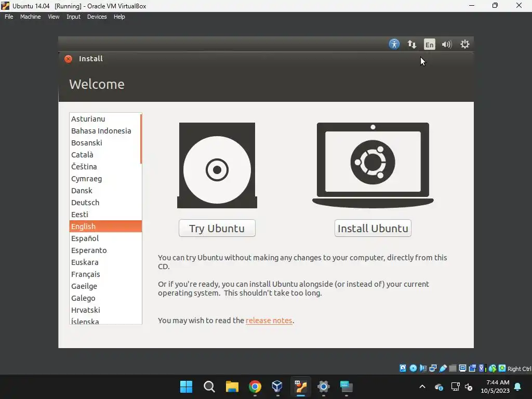This screenshot has height=399, width=532.
Task: Open Google Chrome from the taskbar
Action: tap(255, 387)
